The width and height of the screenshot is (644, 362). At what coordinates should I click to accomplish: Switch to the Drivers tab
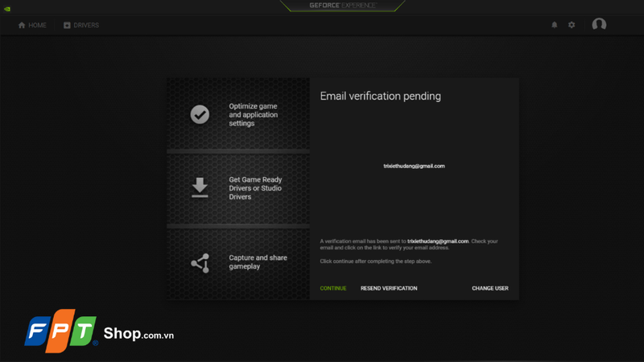pyautogui.click(x=81, y=25)
